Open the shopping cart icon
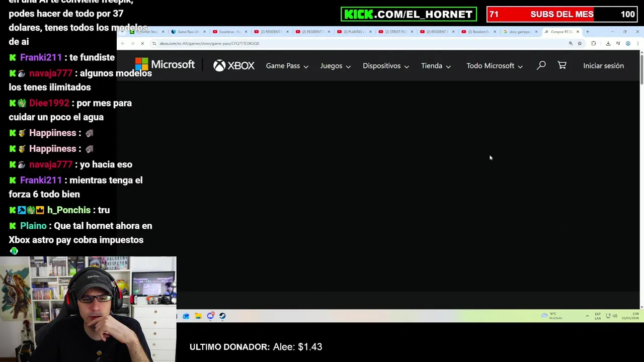Viewport: 644px width, 362px height. pyautogui.click(x=562, y=65)
